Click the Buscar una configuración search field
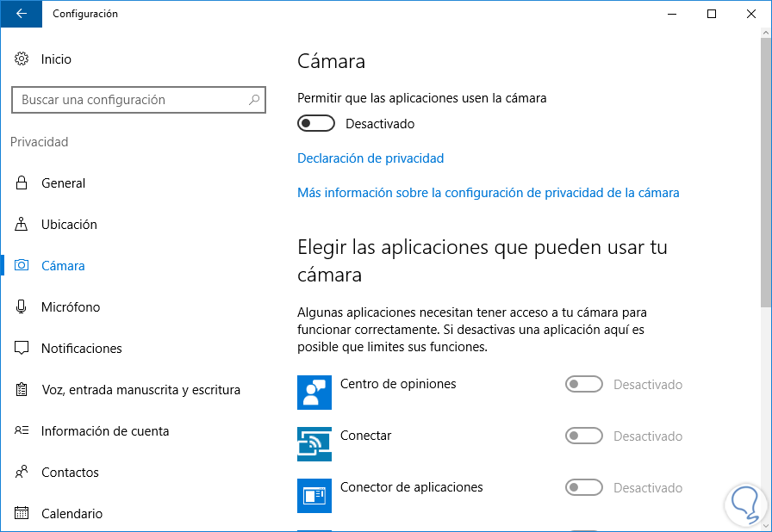This screenshot has height=532, width=772. click(129, 100)
